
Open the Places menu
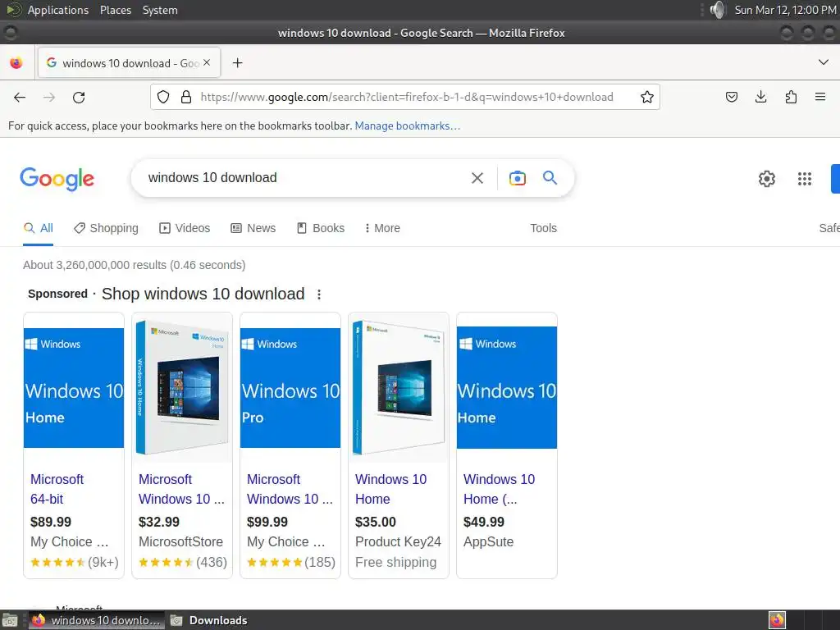coord(115,10)
